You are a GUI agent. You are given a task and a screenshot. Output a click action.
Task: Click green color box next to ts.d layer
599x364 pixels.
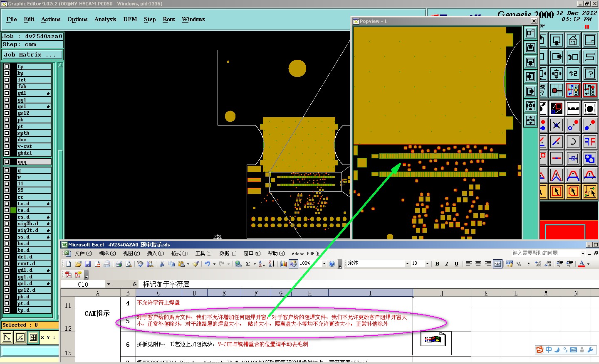tap(13, 210)
